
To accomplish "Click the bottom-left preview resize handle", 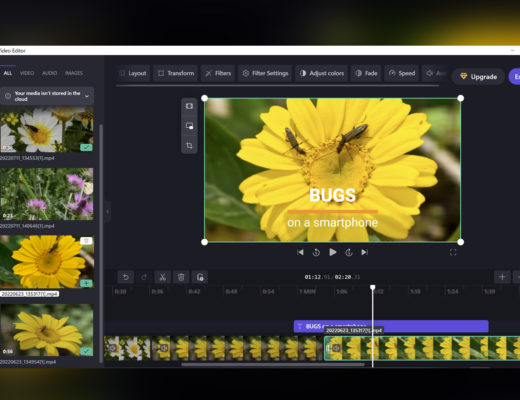I will (x=205, y=242).
